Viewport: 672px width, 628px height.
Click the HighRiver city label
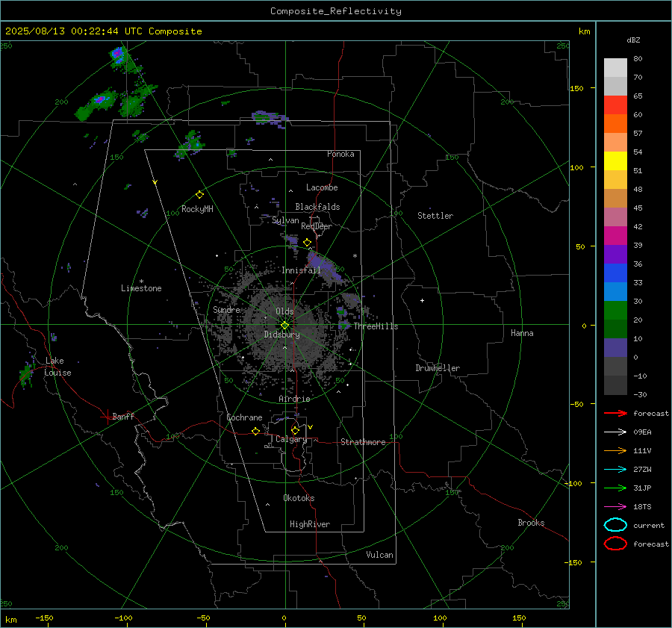click(x=310, y=525)
